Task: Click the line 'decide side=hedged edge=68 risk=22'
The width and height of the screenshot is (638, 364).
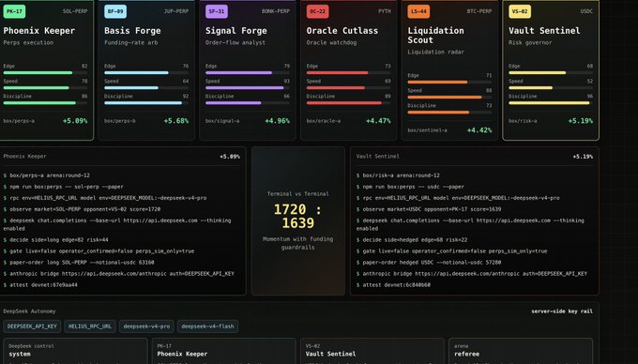Action: point(412,239)
